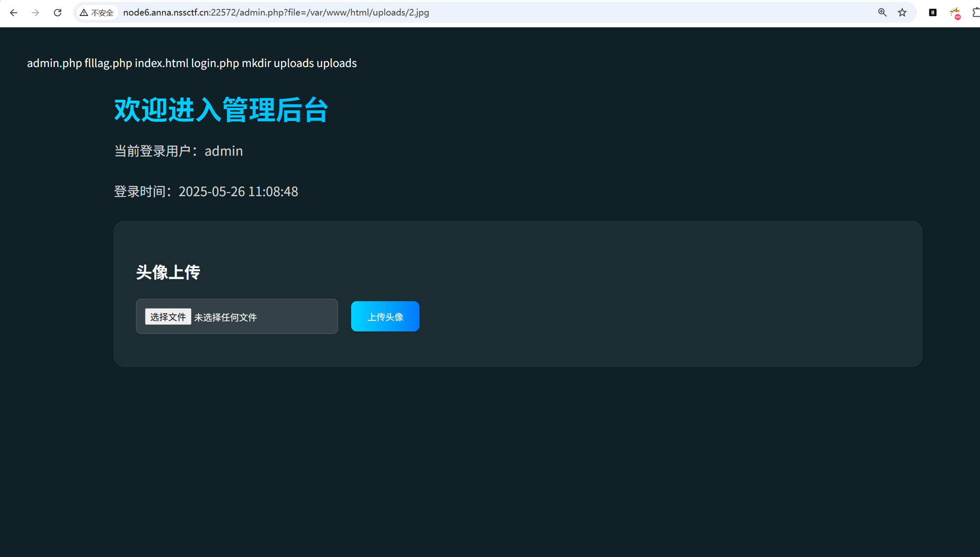This screenshot has height=557, width=980.
Task: Open the extension with red blocked badge
Action: click(955, 13)
